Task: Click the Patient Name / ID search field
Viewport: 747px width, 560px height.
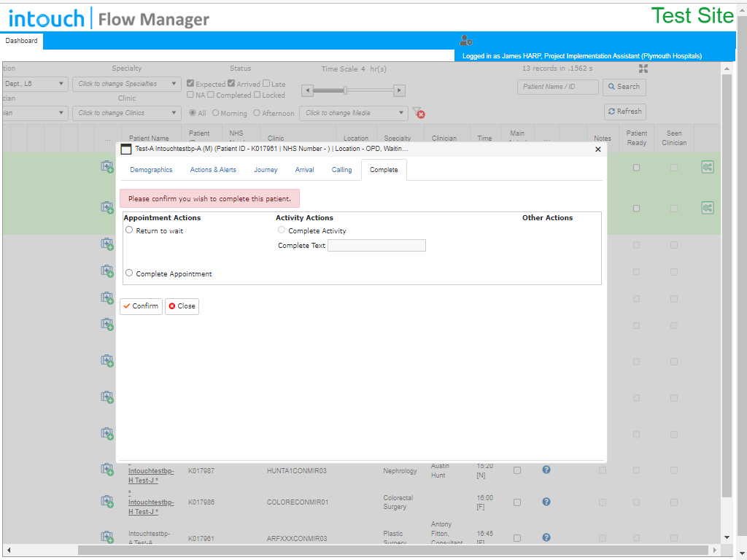Action: tap(558, 87)
